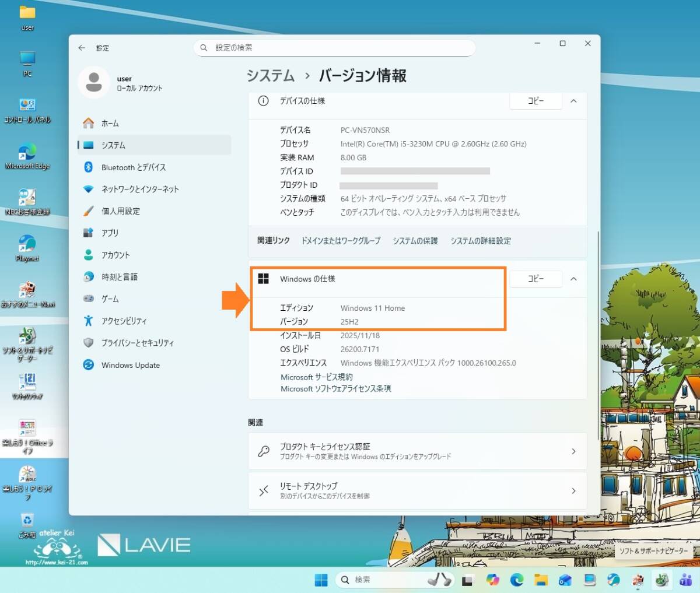Launch Copilot from the taskbar
Screen dimensions: 700x593
[x=493, y=580]
